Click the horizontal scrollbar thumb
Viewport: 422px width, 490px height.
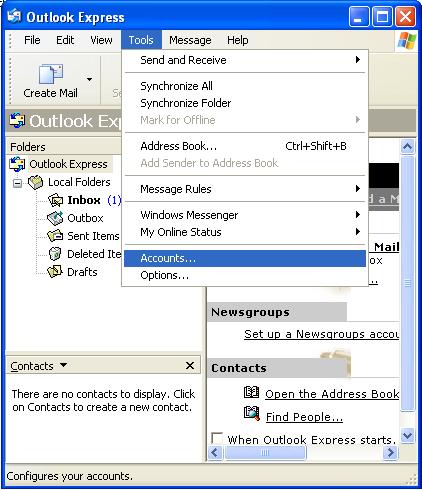point(265,453)
